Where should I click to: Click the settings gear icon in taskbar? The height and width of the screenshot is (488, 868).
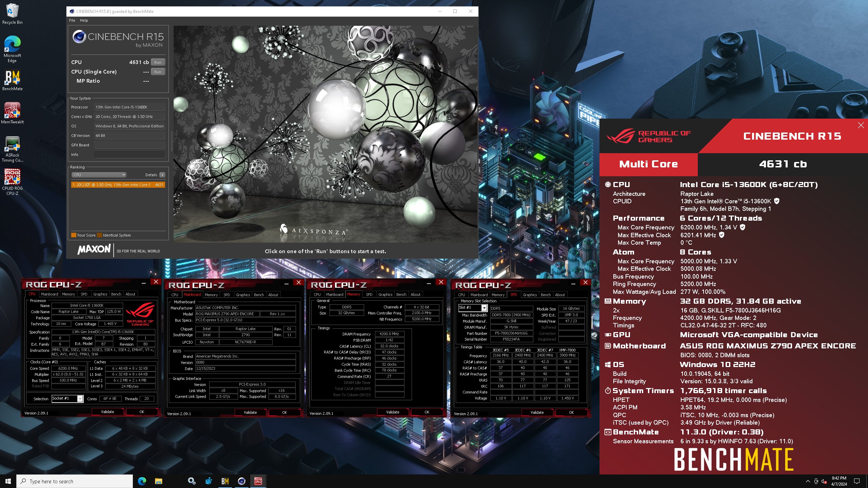tap(192, 481)
